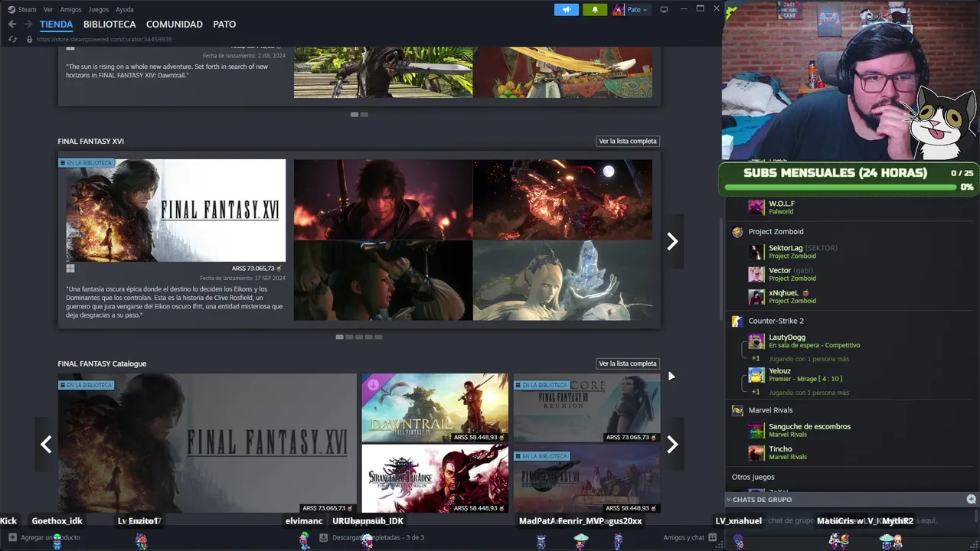View full Final Fantasy XVI list
Screen dimensions: 980x551
click(628, 141)
